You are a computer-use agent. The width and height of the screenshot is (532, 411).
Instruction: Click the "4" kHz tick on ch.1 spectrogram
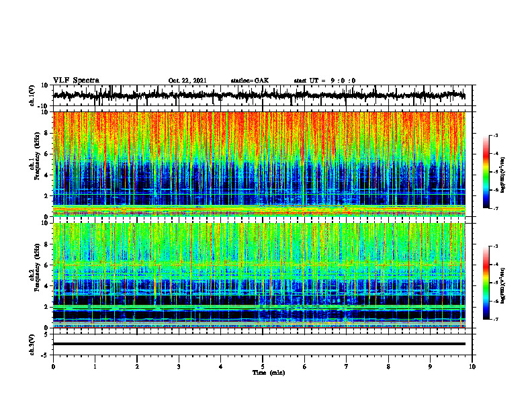click(x=46, y=175)
